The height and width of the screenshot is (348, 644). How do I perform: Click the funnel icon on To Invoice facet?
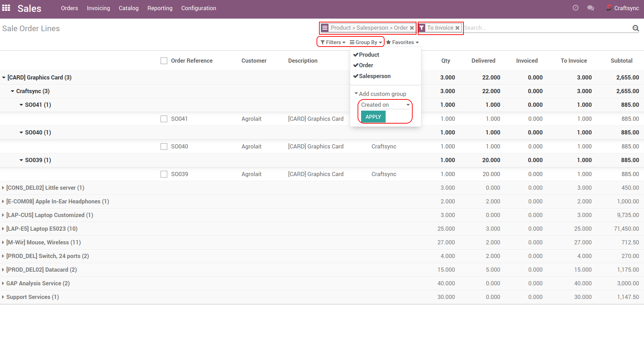pyautogui.click(x=422, y=28)
